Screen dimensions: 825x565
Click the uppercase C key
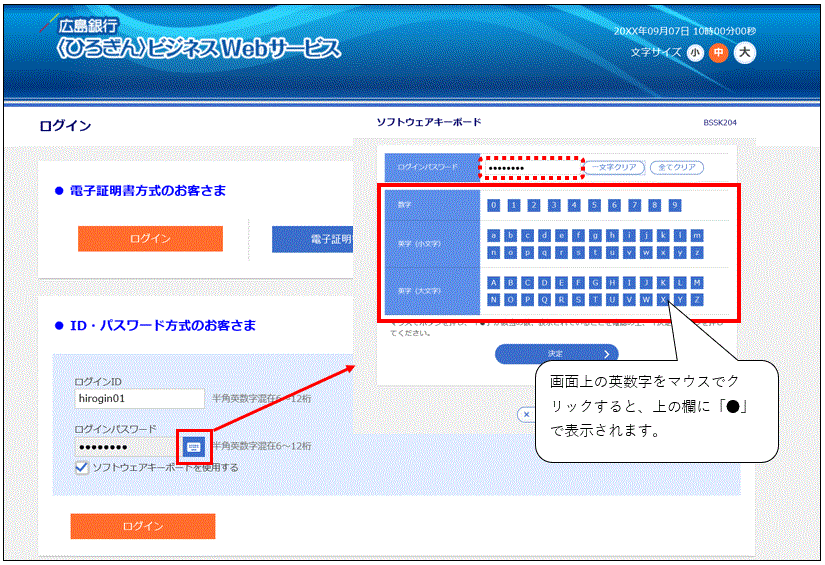(528, 283)
